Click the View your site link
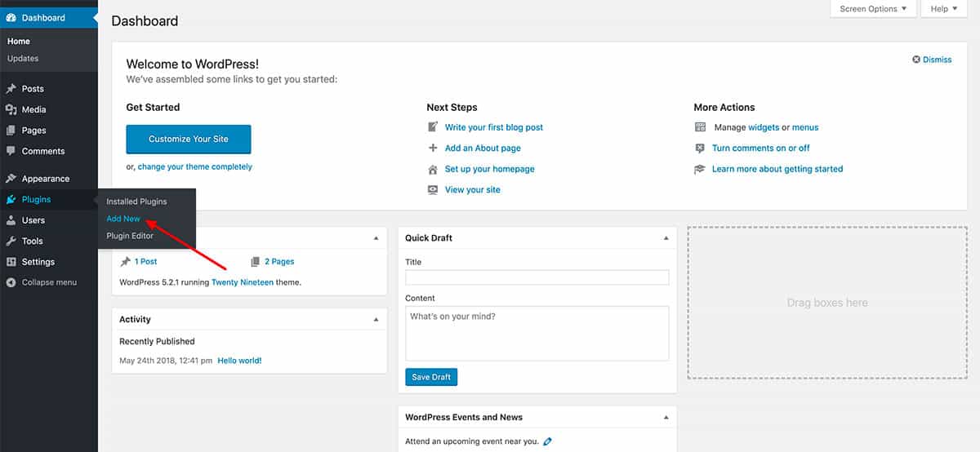This screenshot has height=452, width=980. pyautogui.click(x=473, y=190)
